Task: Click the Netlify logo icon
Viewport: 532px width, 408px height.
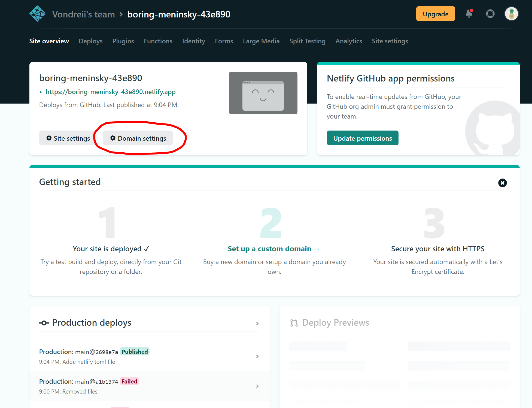Action: 38,14
